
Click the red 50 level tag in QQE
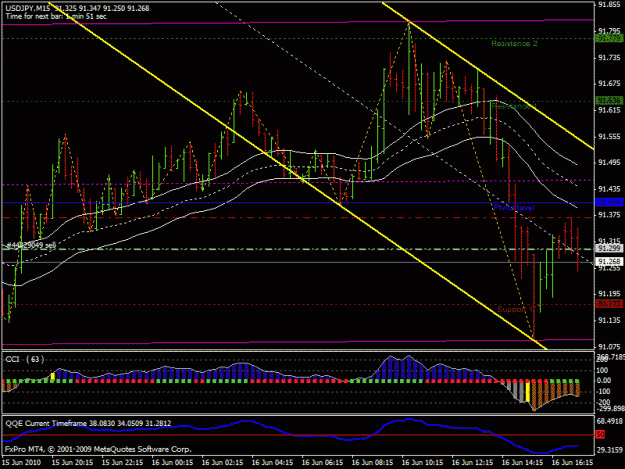point(600,434)
